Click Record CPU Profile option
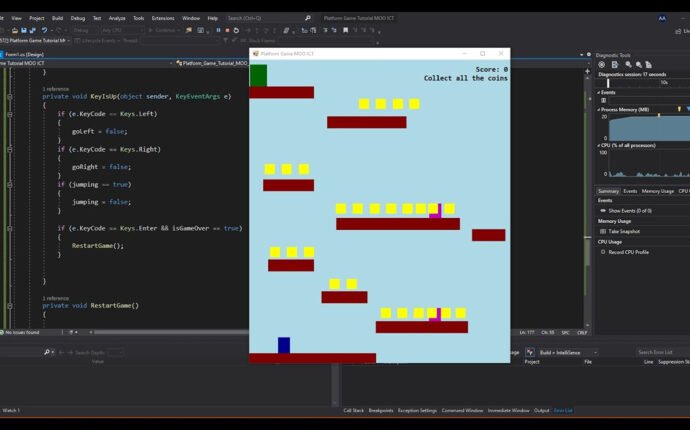 coord(628,252)
